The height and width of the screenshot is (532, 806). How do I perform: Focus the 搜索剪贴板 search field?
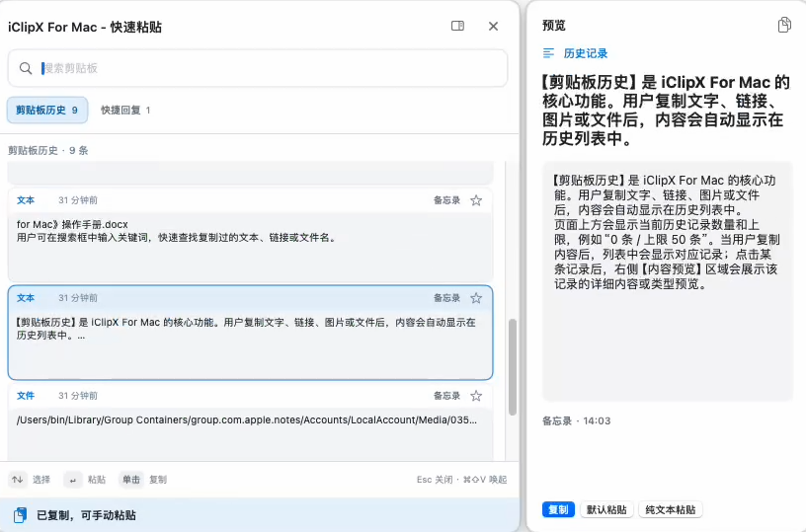[258, 68]
